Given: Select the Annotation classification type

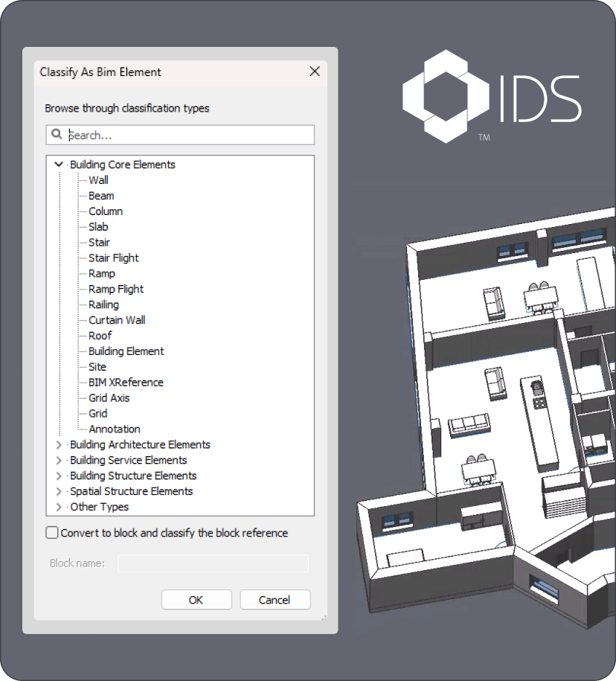Looking at the screenshot, I should point(114,429).
